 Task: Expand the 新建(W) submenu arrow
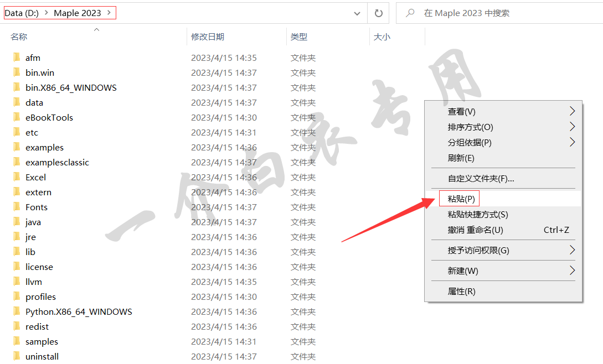pyautogui.click(x=572, y=270)
